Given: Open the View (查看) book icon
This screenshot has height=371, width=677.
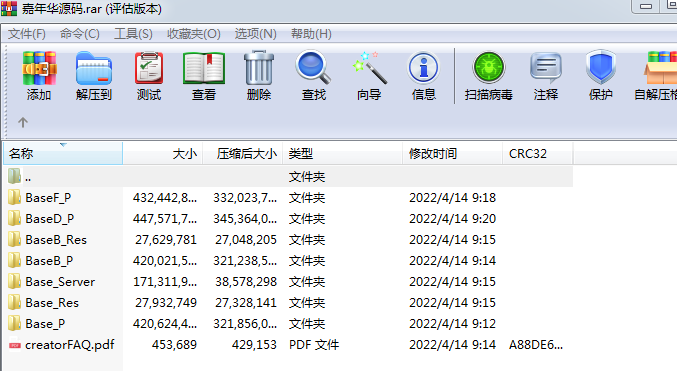Looking at the screenshot, I should pos(204,68).
